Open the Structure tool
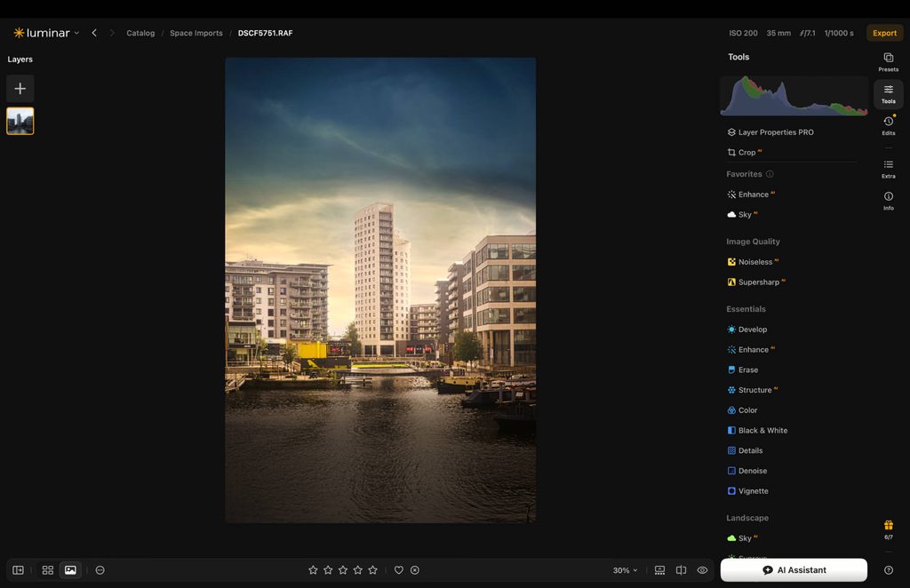Screen dimensions: 910x588 coord(752,390)
